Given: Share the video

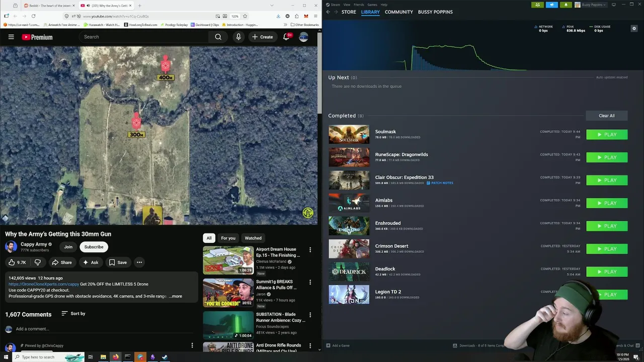Looking at the screenshot, I should click(62, 262).
